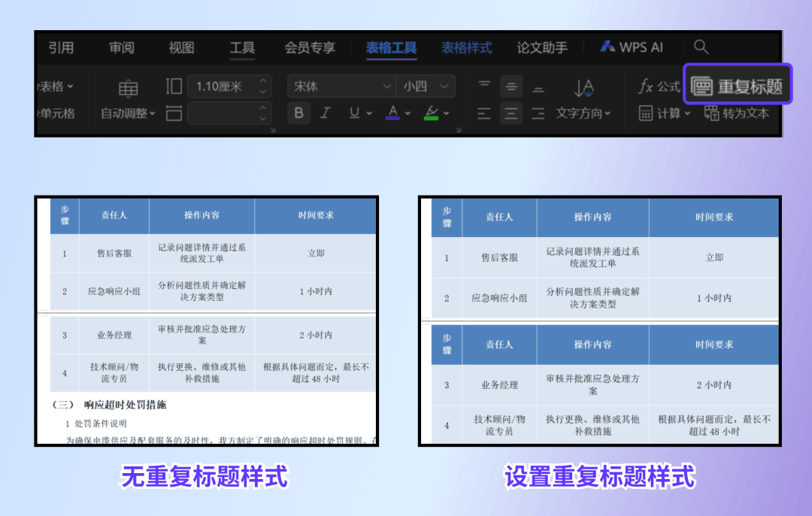Screen dimensions: 812x516
Task: Center text horizontally
Action: point(511,114)
